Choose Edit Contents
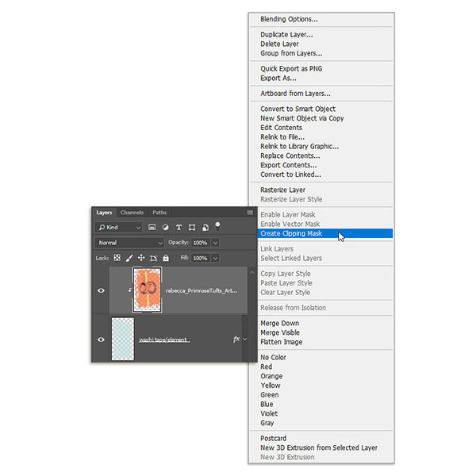Viewport: 476px width, 476px height. click(x=321, y=128)
